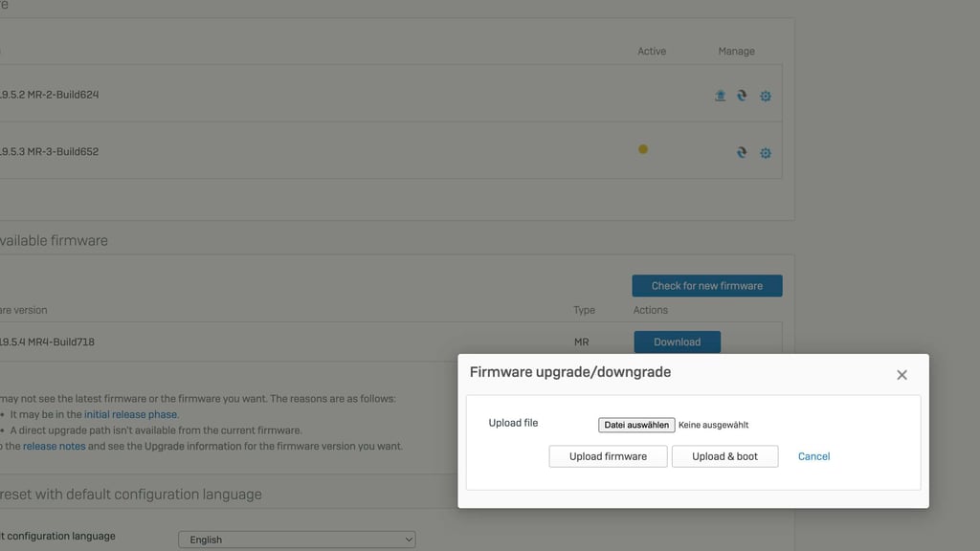Image resolution: width=980 pixels, height=551 pixels.
Task: Click the Actions column header
Action: click(x=650, y=310)
